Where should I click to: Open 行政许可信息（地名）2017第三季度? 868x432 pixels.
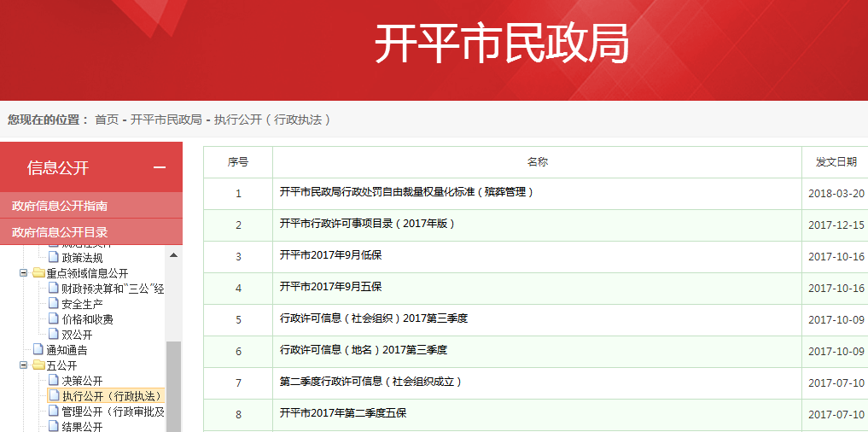tap(363, 350)
